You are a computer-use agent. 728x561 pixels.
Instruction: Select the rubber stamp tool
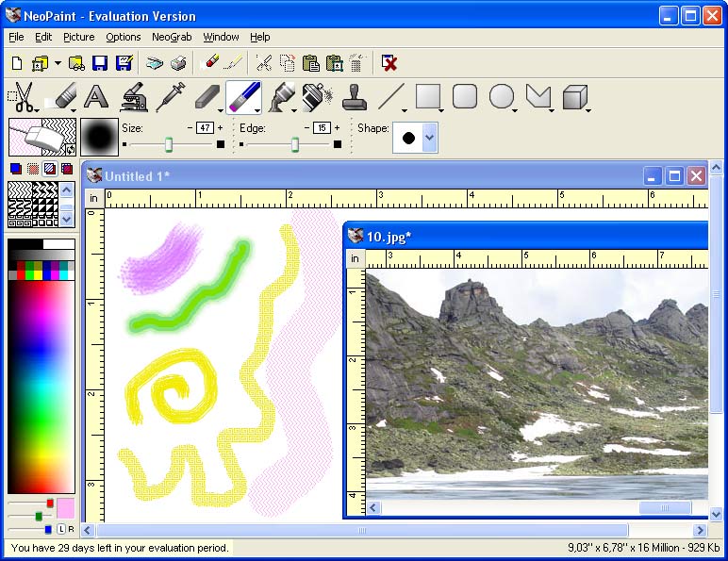click(x=355, y=96)
